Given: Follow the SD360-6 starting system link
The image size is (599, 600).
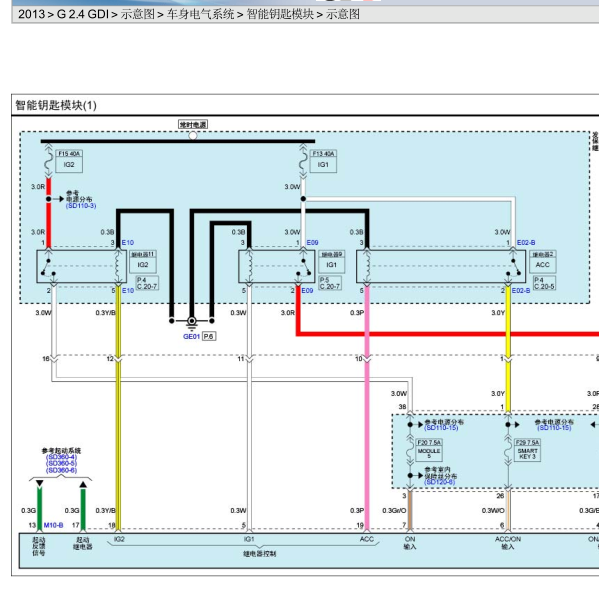Looking at the screenshot, I should [61, 470].
